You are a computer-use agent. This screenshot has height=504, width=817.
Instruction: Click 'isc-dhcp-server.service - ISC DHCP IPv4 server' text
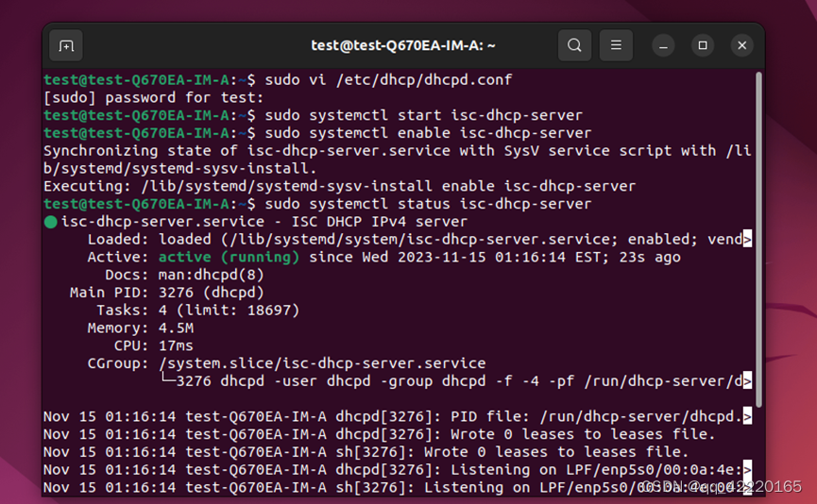(x=264, y=221)
